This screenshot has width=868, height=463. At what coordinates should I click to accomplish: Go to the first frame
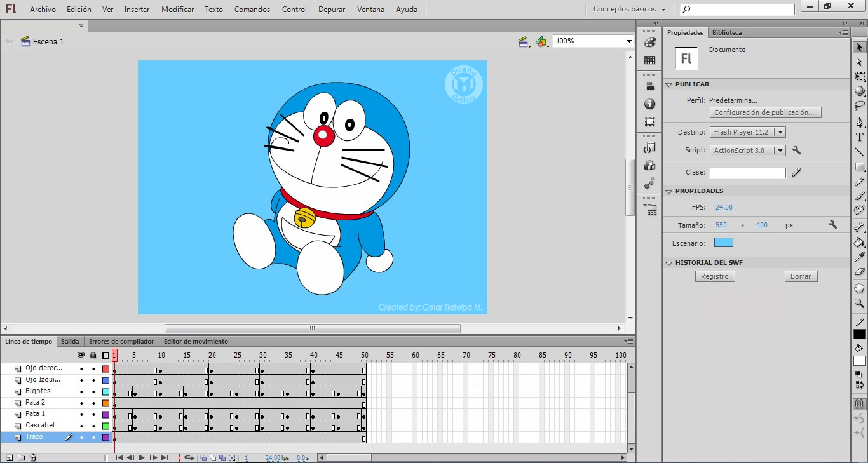(x=119, y=458)
